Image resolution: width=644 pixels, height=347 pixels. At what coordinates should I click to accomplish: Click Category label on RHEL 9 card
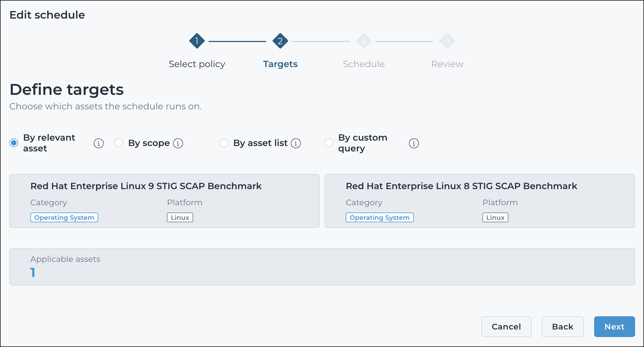click(x=49, y=203)
